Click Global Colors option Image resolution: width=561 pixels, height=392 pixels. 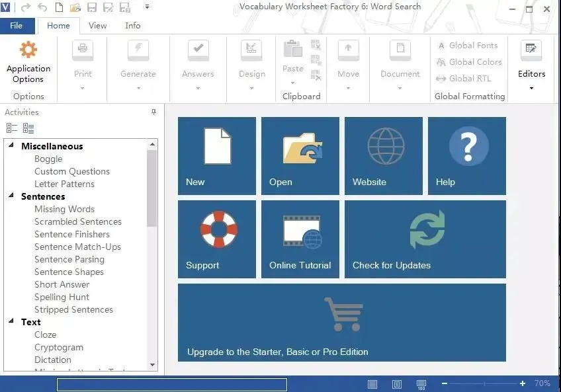tap(470, 62)
